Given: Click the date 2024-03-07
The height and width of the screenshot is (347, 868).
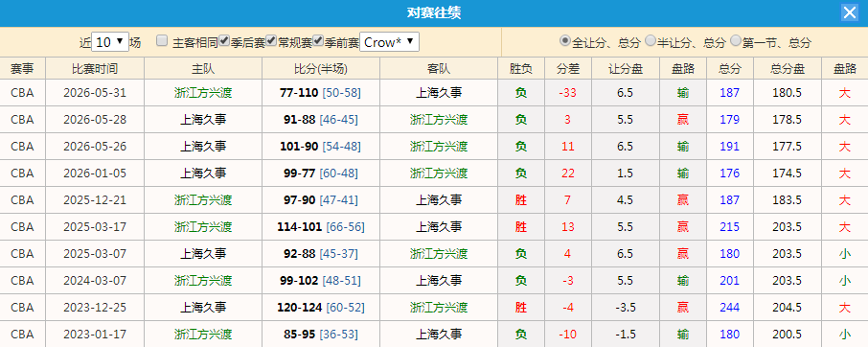Looking at the screenshot, I should coord(95,281).
